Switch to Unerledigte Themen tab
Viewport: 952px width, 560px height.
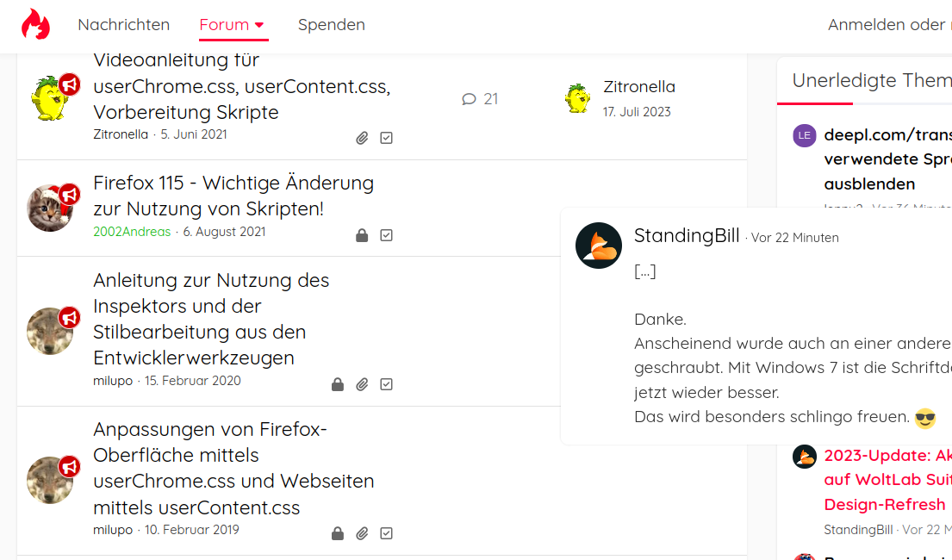tap(870, 80)
